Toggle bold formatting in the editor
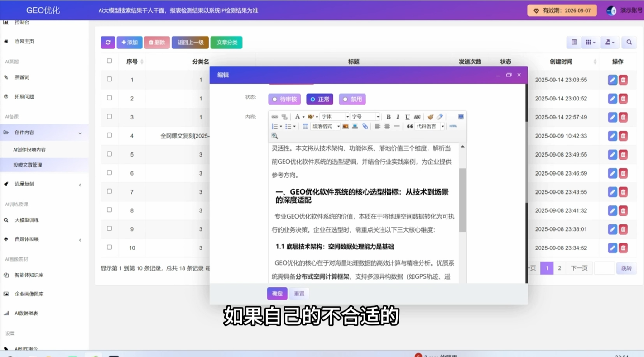644x357 pixels. (x=388, y=117)
